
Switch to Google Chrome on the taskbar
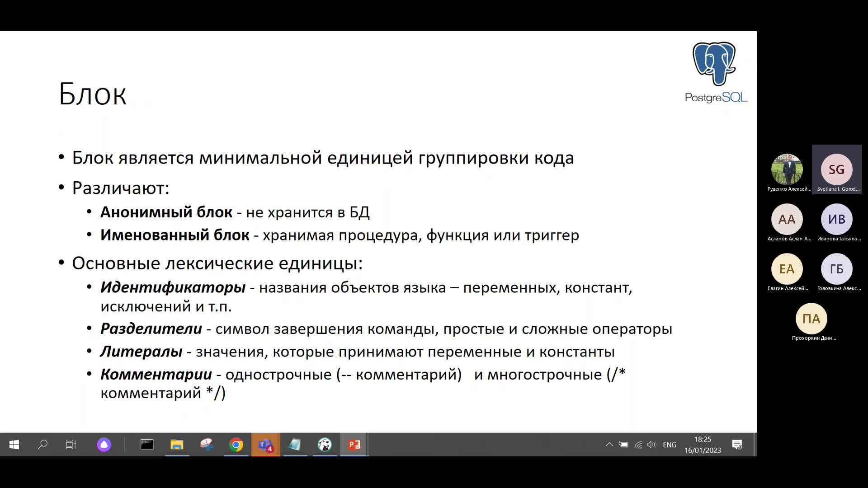(236, 445)
